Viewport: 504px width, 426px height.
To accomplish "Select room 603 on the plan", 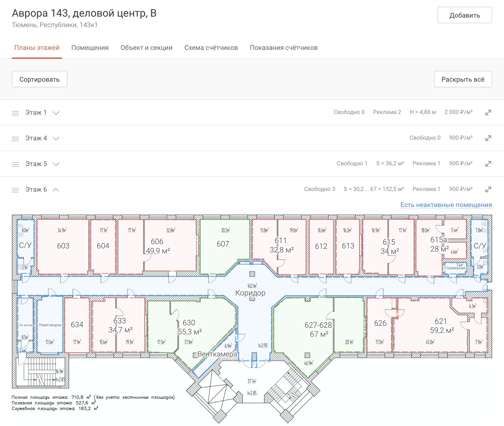I will coord(63,246).
